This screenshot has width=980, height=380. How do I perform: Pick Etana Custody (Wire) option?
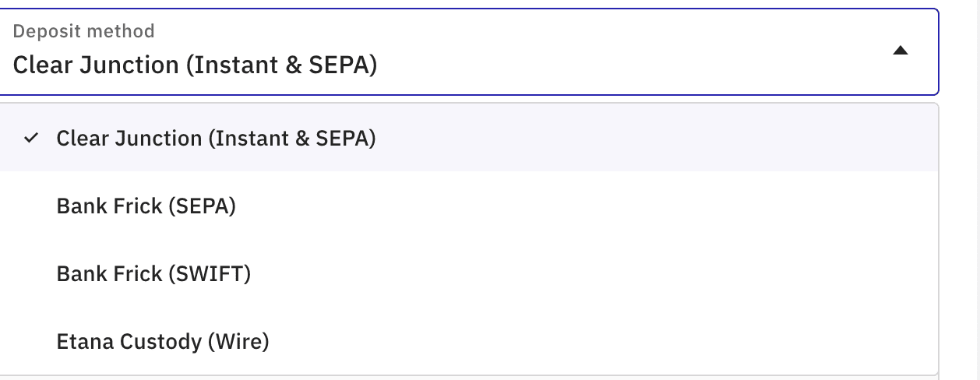162,341
